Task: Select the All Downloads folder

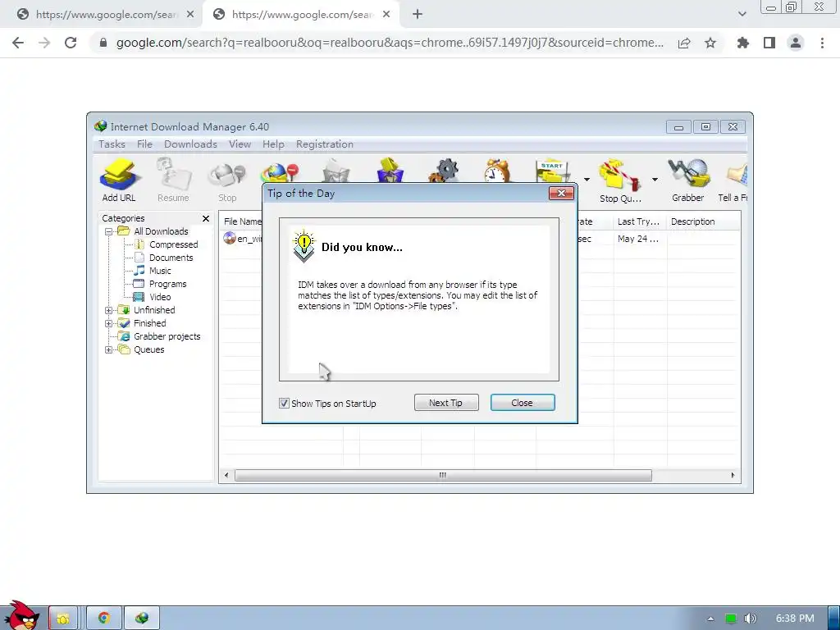Action: tap(161, 231)
